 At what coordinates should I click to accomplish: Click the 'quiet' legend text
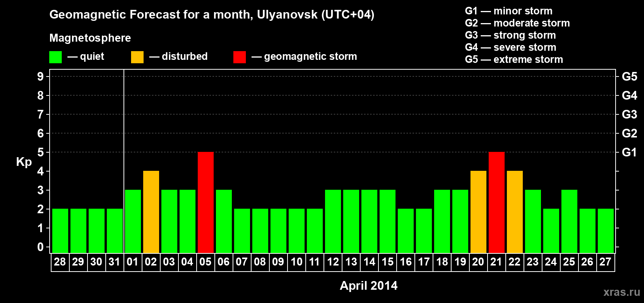[92, 57]
